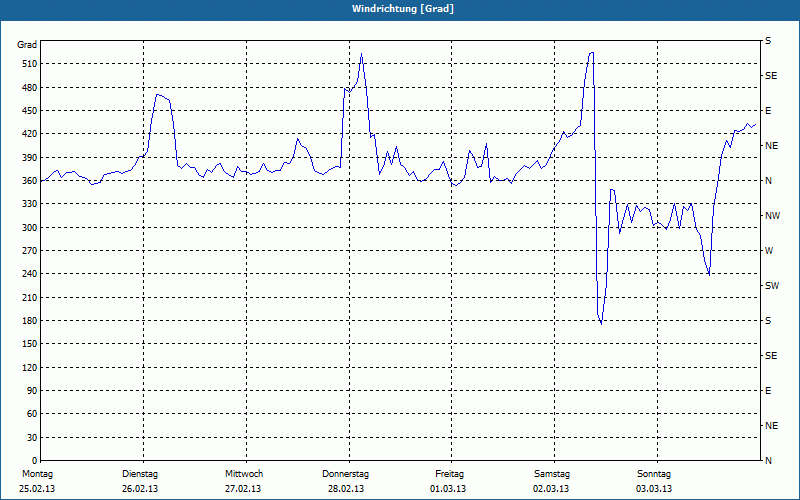Click the S compass label above the 510 gridline
Screen dimensions: 800x500
(768, 41)
